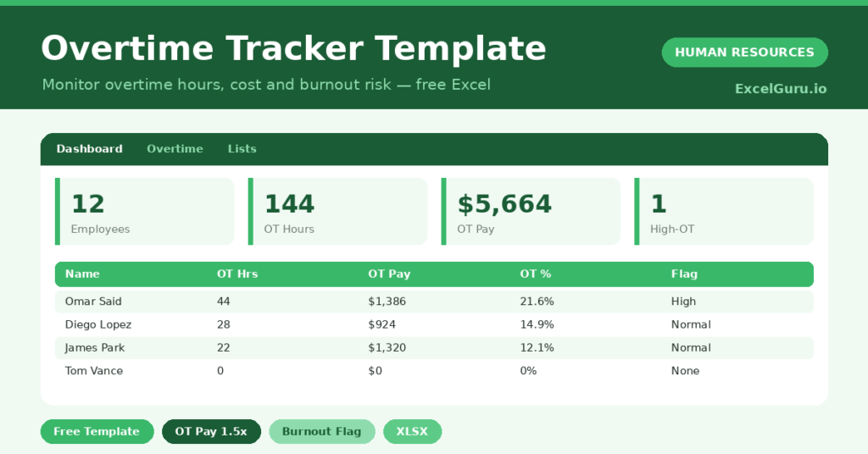Click the OT % column header
Viewport: 868px width, 454px height.
coord(536,274)
